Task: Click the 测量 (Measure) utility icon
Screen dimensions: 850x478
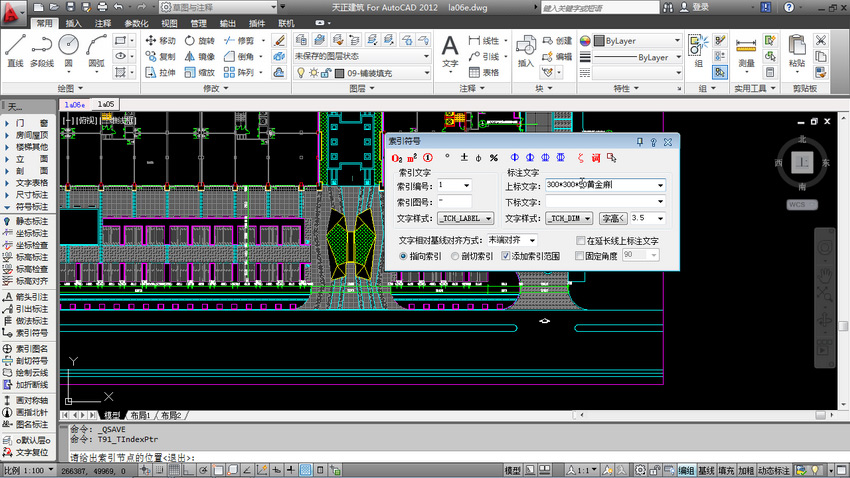Action: pyautogui.click(x=746, y=53)
